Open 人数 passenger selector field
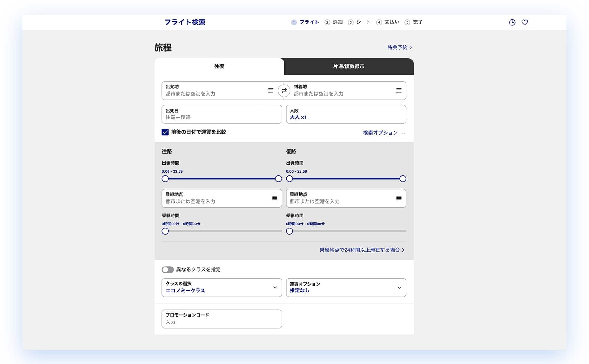Viewport: 589px width, 364px height. (345, 114)
